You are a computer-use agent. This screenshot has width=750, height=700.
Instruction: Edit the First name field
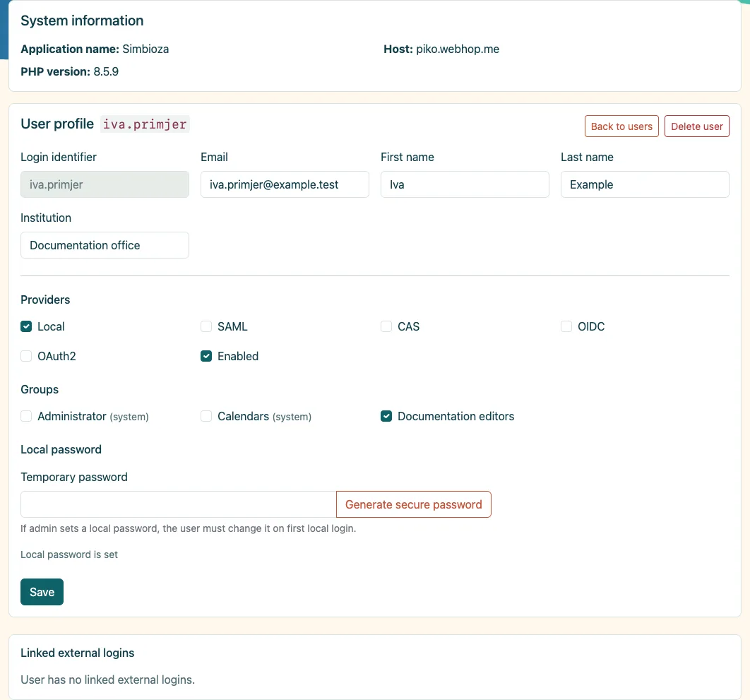(x=465, y=184)
